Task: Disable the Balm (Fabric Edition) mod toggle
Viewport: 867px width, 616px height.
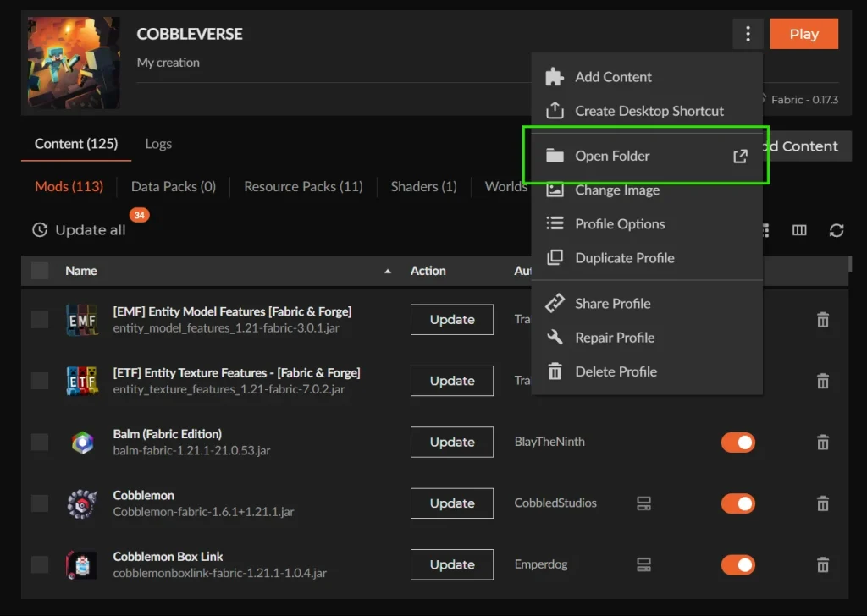Action: (x=737, y=443)
